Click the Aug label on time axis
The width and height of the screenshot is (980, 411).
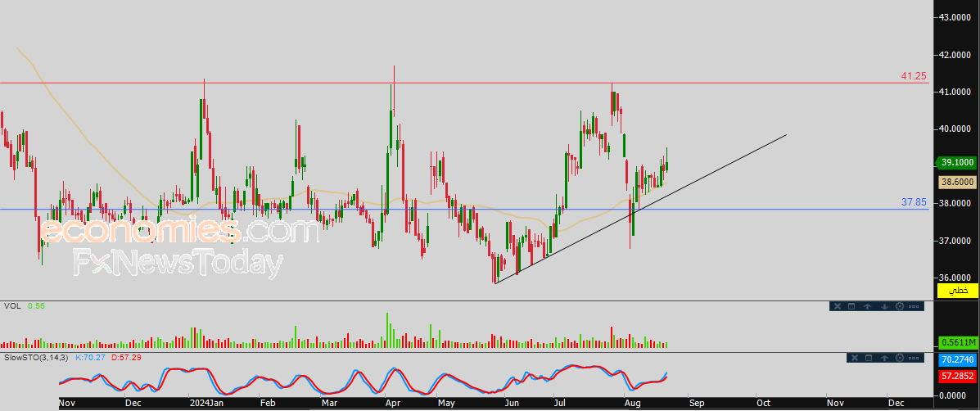[634, 404]
